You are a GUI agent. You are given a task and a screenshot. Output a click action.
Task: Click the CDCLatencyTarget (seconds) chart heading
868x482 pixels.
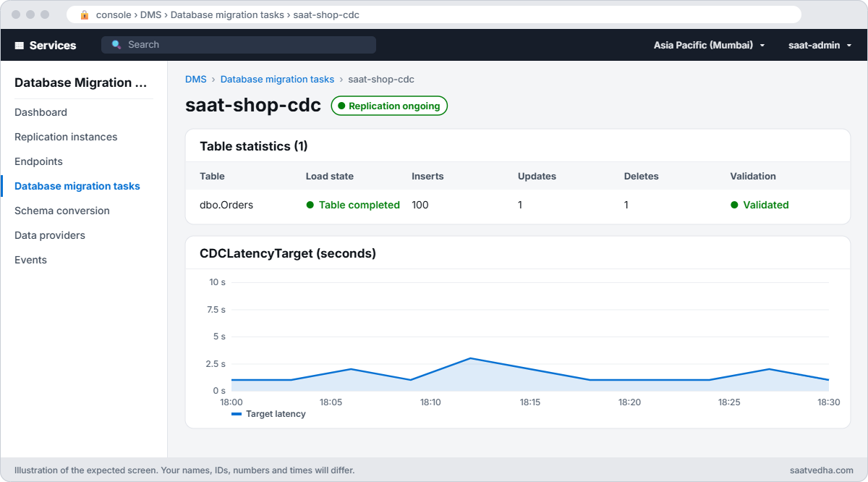click(288, 253)
